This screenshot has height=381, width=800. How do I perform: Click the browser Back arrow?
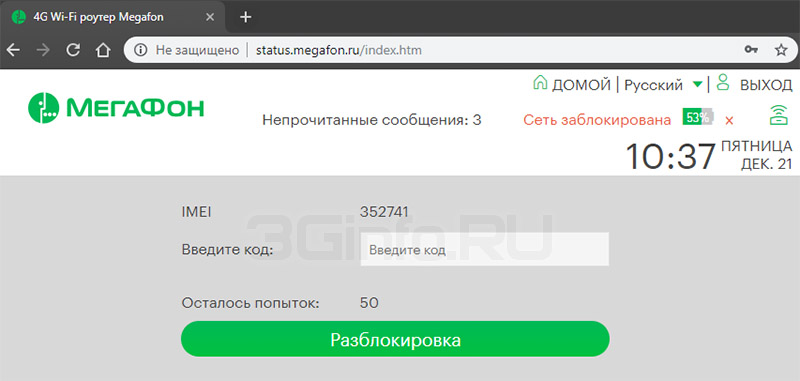(x=13, y=50)
